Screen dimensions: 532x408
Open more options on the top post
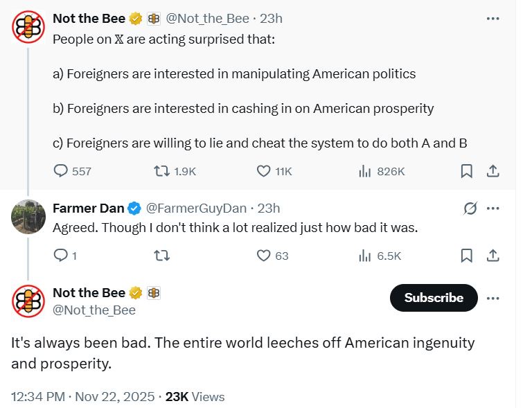click(x=493, y=19)
